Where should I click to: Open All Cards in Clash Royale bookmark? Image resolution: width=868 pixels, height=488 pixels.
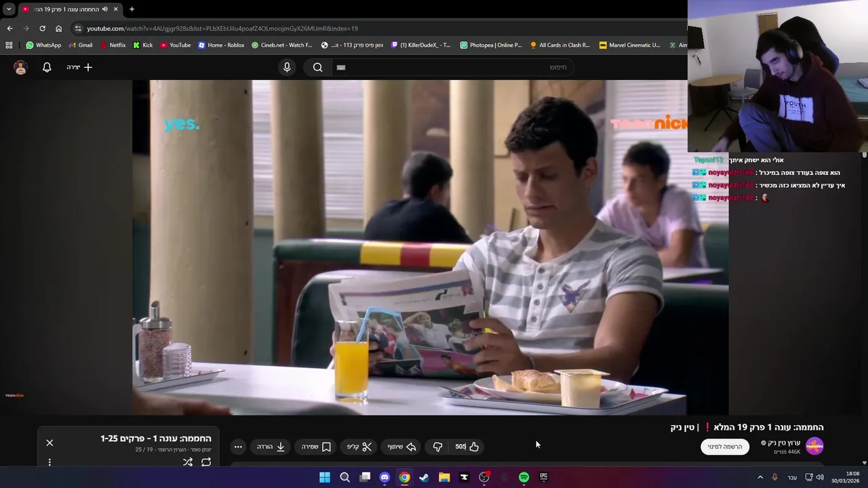560,45
